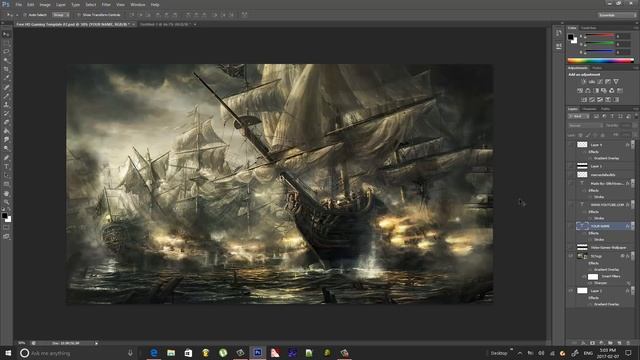Switch to the Styles tab
The image size is (640, 360).
(597, 68)
